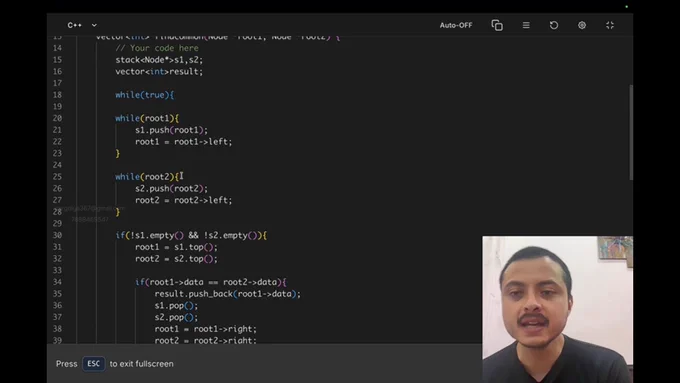The width and height of the screenshot is (680, 383).
Task: Click the 'while(root1){' statement
Action: 147,118
